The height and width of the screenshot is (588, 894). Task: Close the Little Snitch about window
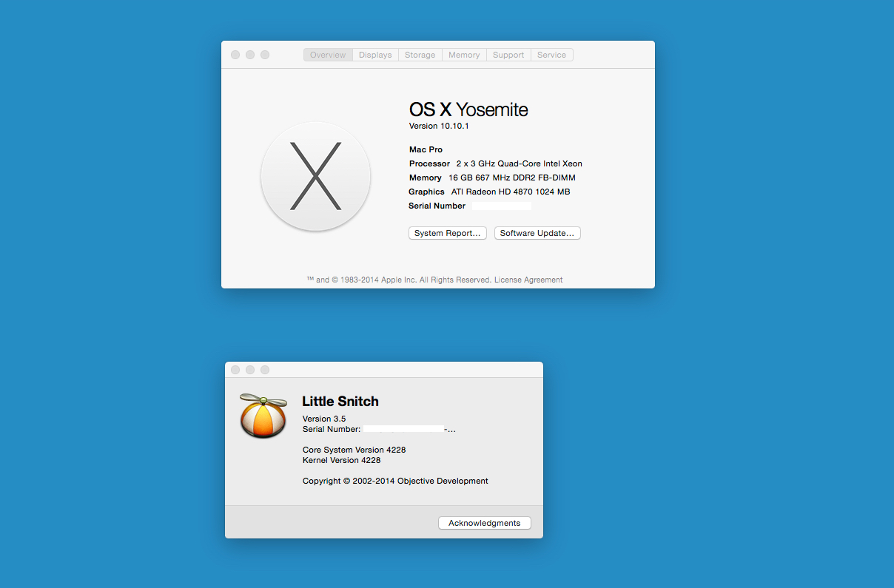point(235,370)
